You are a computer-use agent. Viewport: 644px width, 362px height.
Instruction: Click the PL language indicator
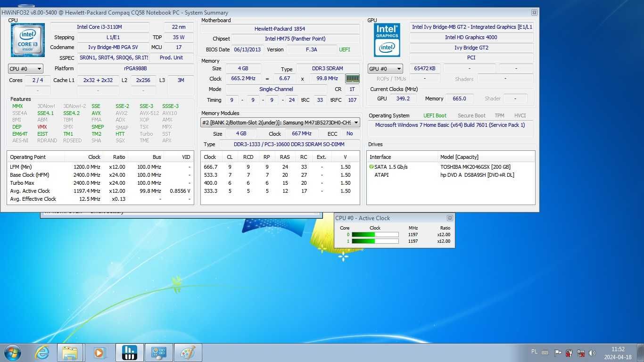click(534, 352)
